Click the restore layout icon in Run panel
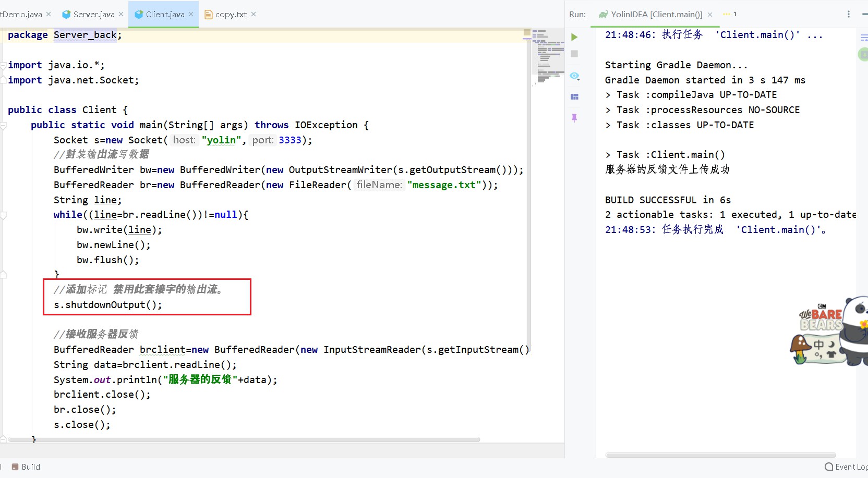Screen dimensions: 868x478 [x=574, y=96]
